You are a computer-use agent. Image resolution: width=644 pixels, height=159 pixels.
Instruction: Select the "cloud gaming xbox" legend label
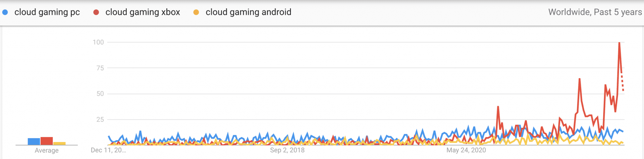143,12
